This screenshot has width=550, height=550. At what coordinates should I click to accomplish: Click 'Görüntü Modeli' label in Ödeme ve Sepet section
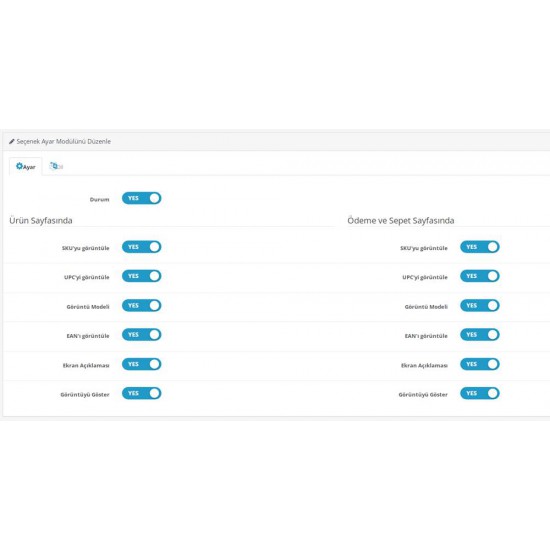coord(426,307)
